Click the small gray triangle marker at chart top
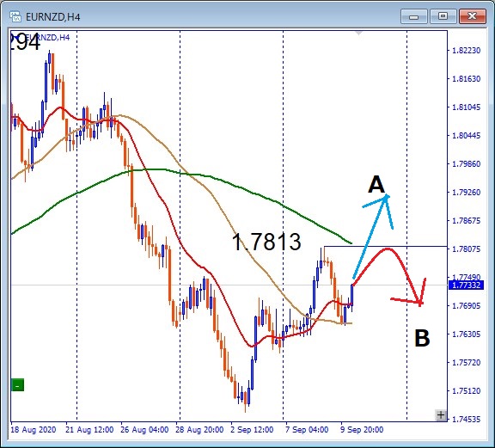The image size is (495, 448). [x=359, y=33]
